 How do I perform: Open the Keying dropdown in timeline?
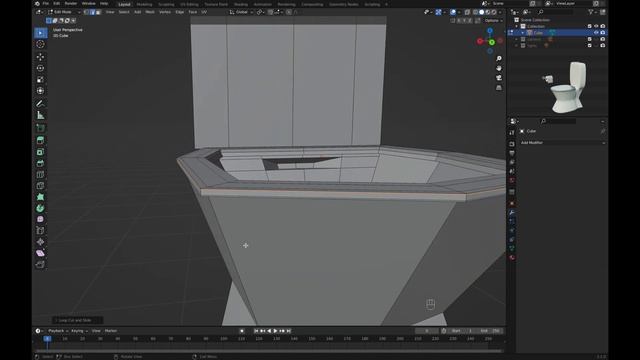pos(79,331)
